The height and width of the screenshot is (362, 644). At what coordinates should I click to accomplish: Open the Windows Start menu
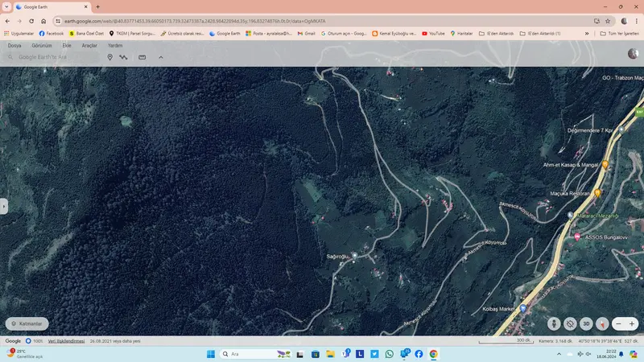tap(211, 354)
